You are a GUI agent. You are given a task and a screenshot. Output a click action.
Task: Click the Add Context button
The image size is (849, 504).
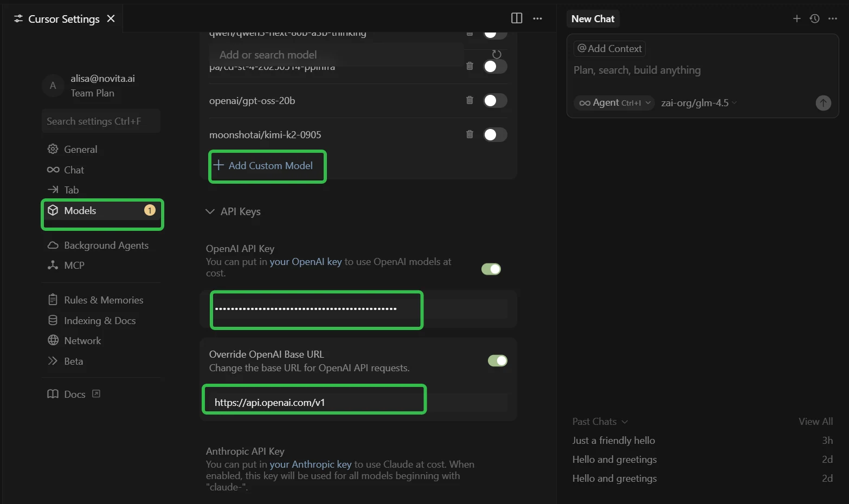(609, 48)
